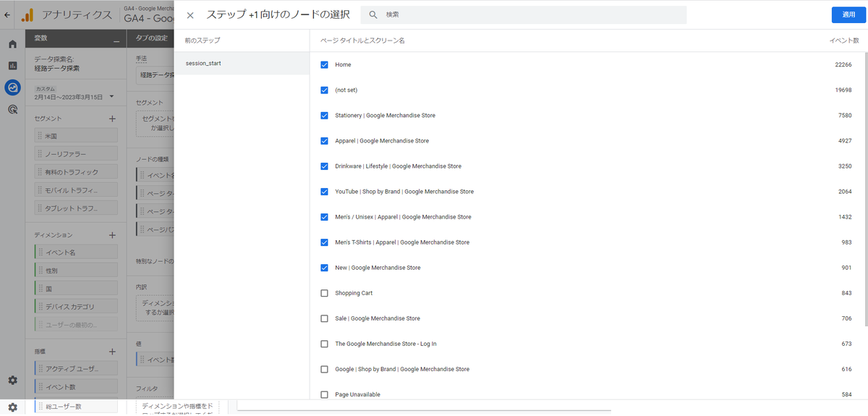Minimize the 変数 variables panel

pyautogui.click(x=116, y=40)
